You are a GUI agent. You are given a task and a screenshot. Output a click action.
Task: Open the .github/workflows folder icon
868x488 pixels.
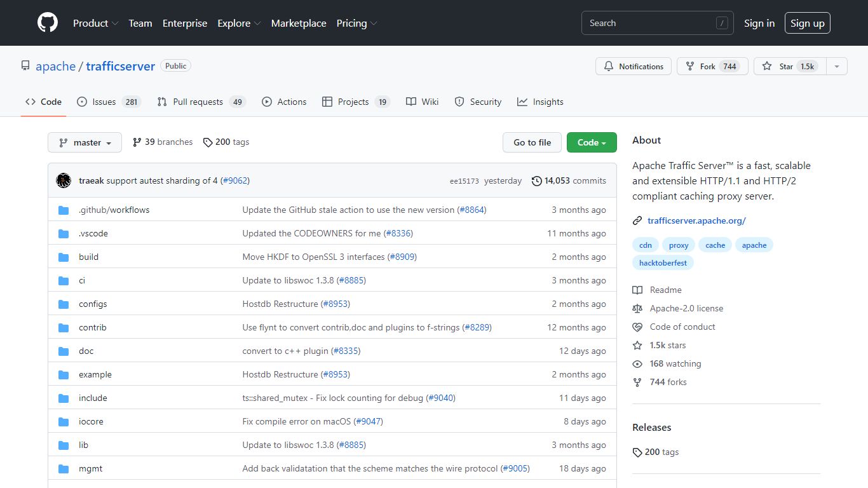pos(64,210)
